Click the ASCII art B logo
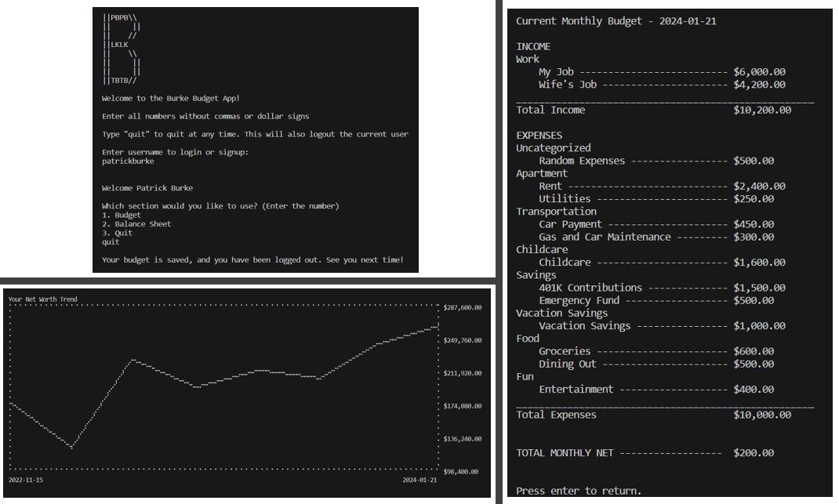Image resolution: width=839 pixels, height=504 pixels. pyautogui.click(x=122, y=49)
